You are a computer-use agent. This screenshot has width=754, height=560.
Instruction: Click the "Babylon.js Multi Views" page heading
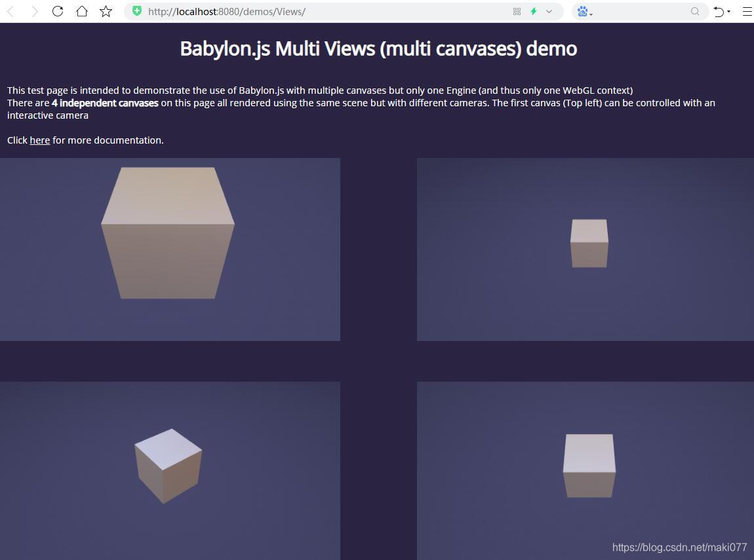point(378,49)
